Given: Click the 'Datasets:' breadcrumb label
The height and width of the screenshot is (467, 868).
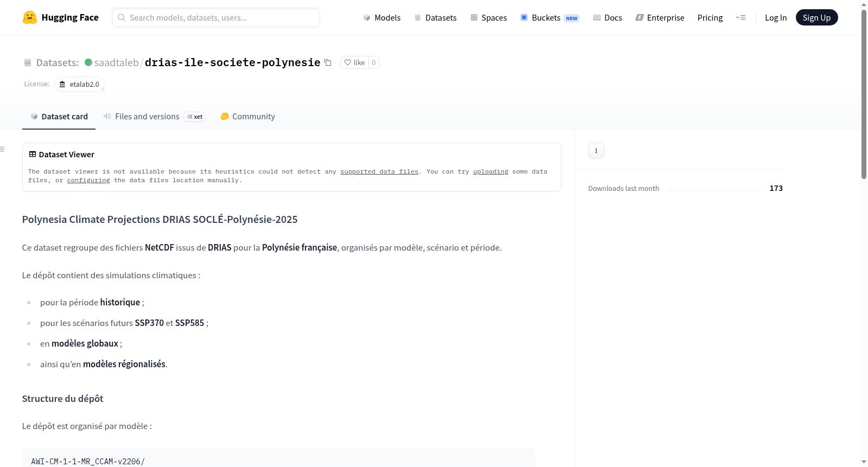Looking at the screenshot, I should [58, 62].
